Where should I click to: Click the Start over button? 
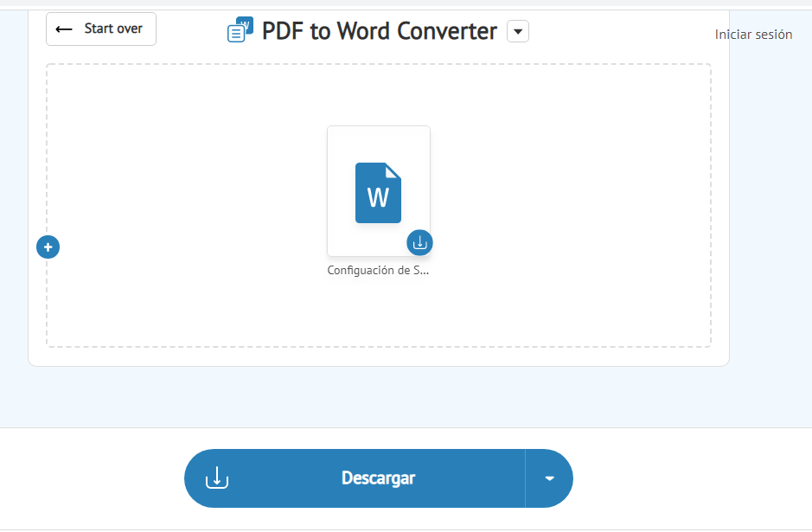[101, 29]
